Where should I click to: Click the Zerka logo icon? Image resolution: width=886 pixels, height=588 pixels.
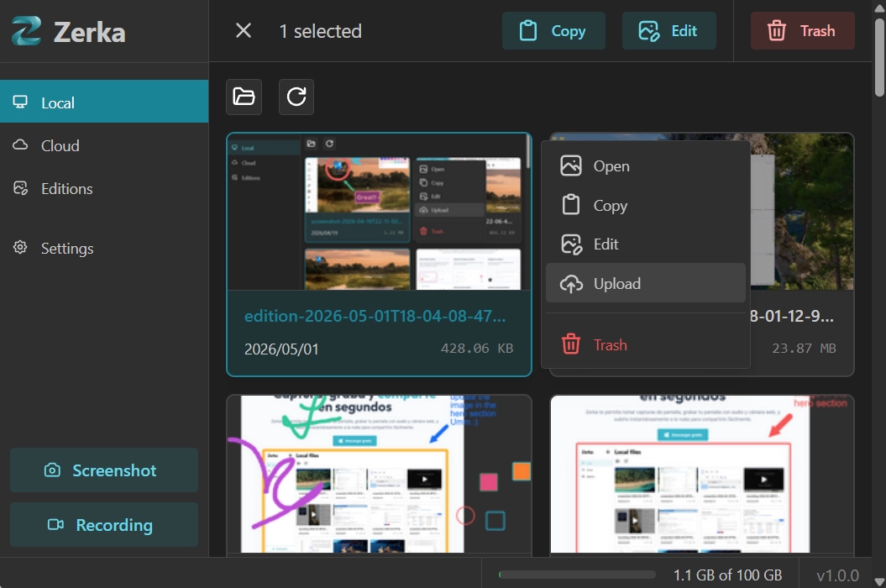point(26,30)
